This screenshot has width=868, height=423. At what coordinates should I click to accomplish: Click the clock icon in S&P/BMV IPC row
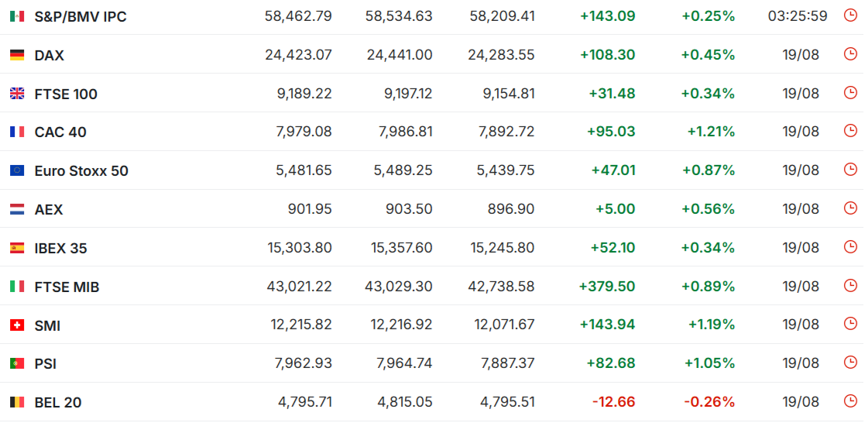click(849, 15)
